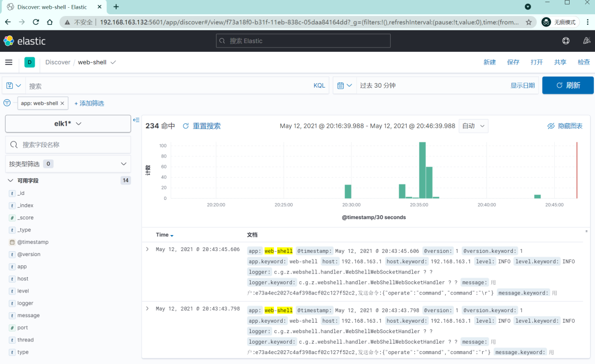Click the Elastic logo home icon
595x364 pixels.
[9, 41]
